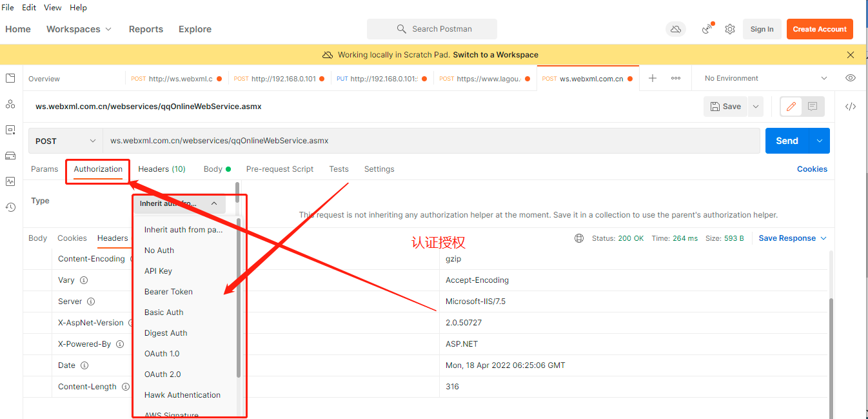Open the No Environment selector

coord(766,78)
